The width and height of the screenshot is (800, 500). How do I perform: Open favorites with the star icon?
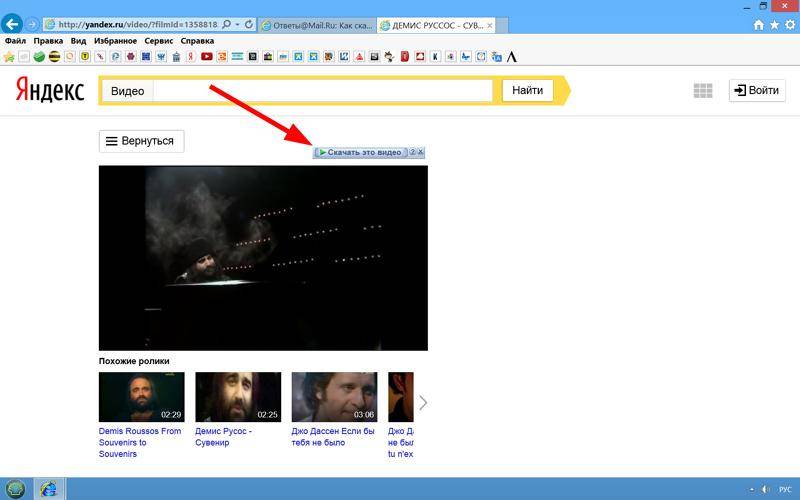click(774, 24)
